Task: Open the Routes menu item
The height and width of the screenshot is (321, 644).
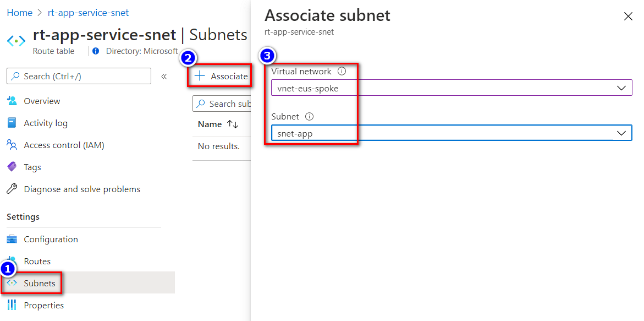Action: coord(37,261)
